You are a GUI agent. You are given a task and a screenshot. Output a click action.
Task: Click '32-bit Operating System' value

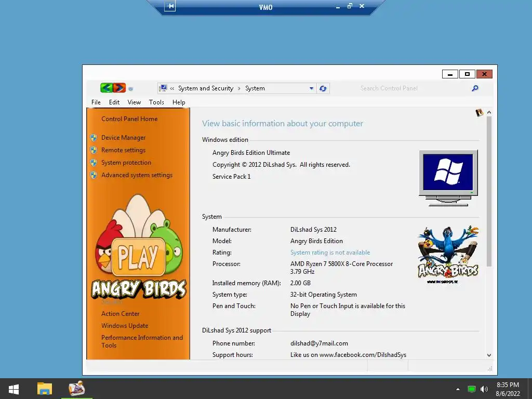coord(323,295)
